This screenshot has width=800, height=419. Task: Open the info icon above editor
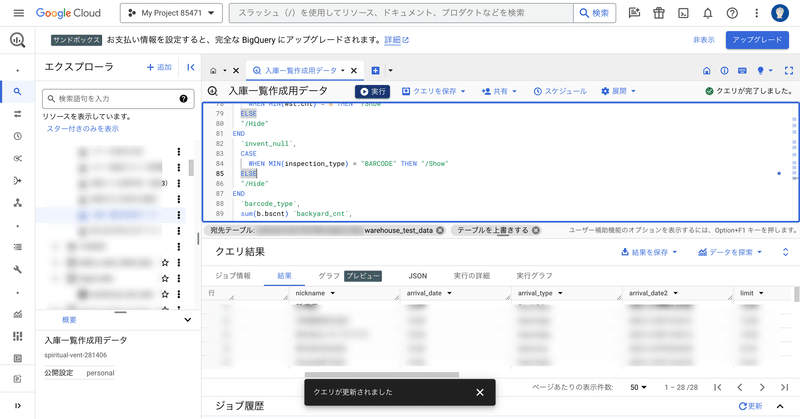coord(724,71)
